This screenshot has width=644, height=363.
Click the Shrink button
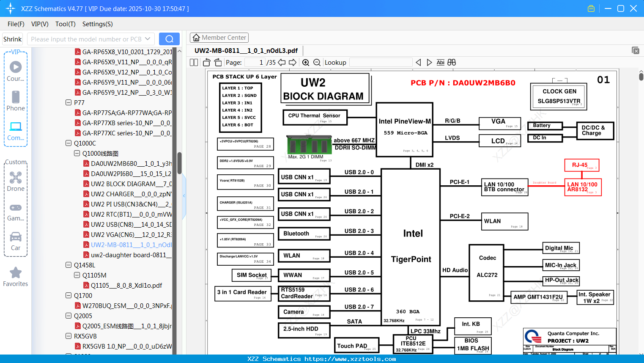13,39
